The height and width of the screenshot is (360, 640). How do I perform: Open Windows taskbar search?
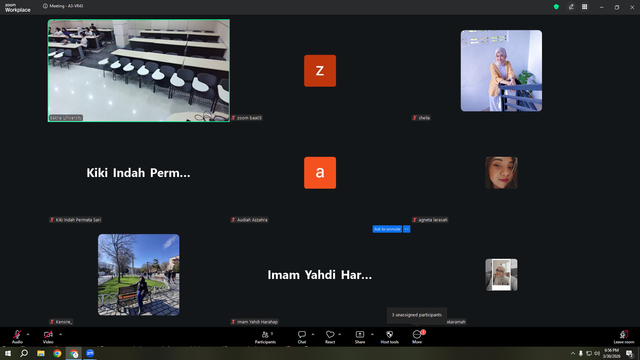point(24,353)
